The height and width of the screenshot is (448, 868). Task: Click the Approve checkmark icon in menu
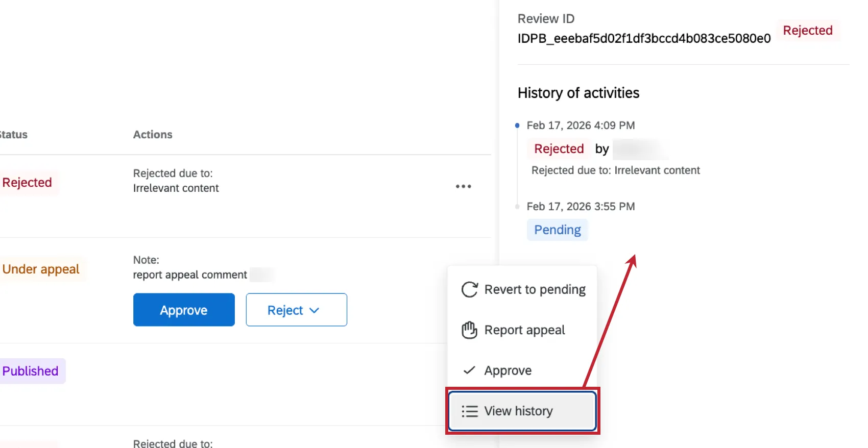(x=469, y=370)
